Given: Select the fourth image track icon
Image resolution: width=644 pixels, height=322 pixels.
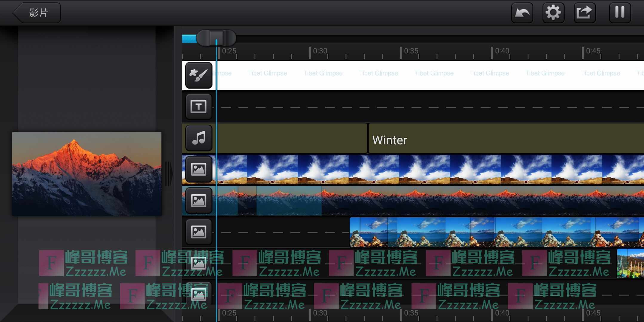Looking at the screenshot, I should [x=199, y=263].
